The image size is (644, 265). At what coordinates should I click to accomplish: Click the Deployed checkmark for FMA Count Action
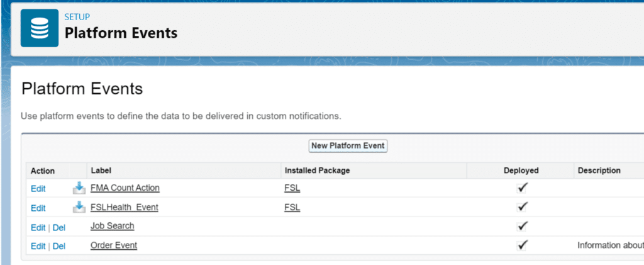pos(522,188)
